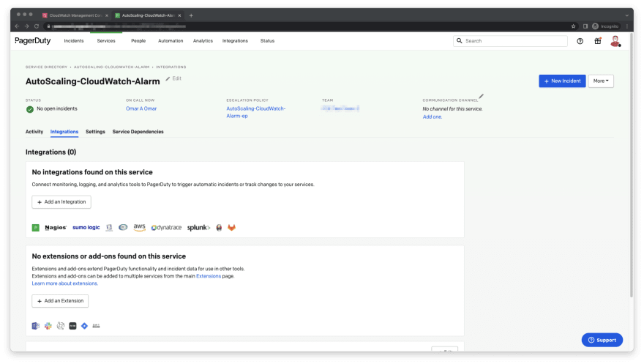
Task: Click the Jenkins-like integration icon beside Splunk
Action: [x=219, y=228]
